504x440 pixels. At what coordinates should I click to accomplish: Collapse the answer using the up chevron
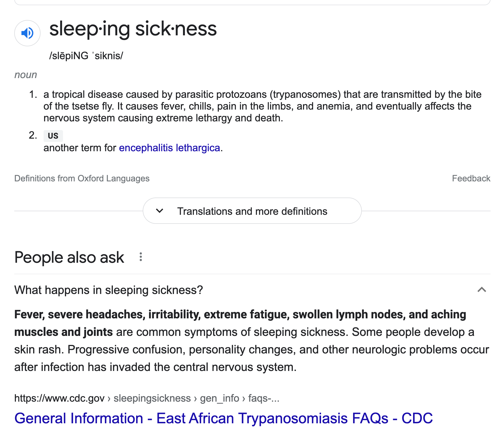pos(482,290)
